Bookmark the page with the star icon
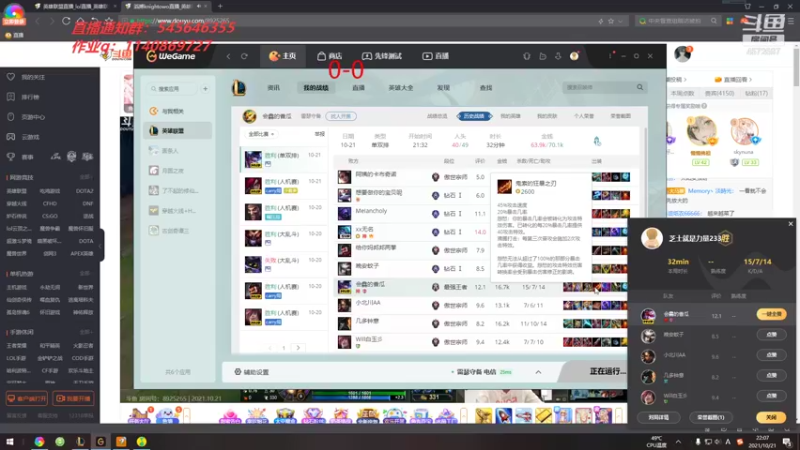The image size is (800, 450). click(x=611, y=21)
